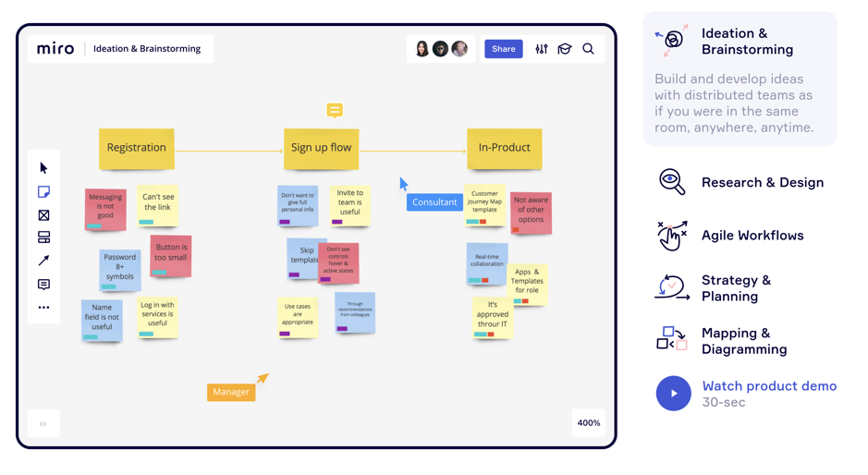Open the templates layout tool
The height and width of the screenshot is (475, 868).
click(x=43, y=237)
